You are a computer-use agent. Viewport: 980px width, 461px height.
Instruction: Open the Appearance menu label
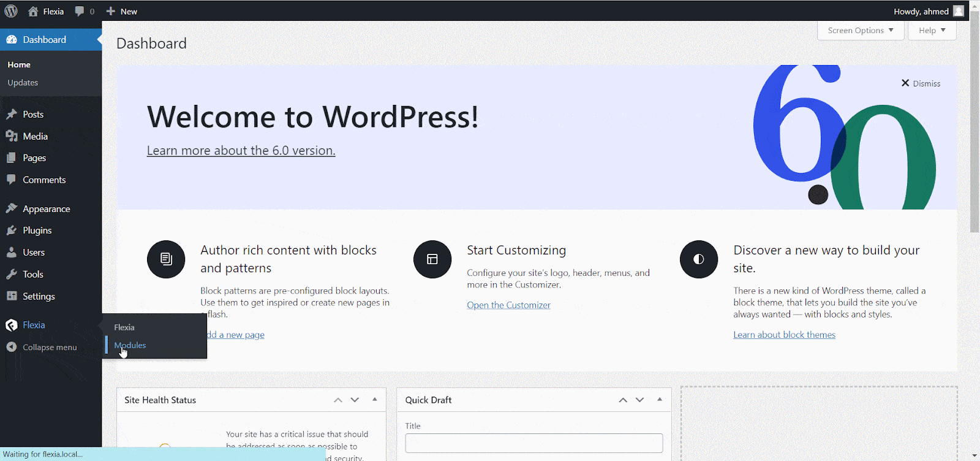click(47, 208)
